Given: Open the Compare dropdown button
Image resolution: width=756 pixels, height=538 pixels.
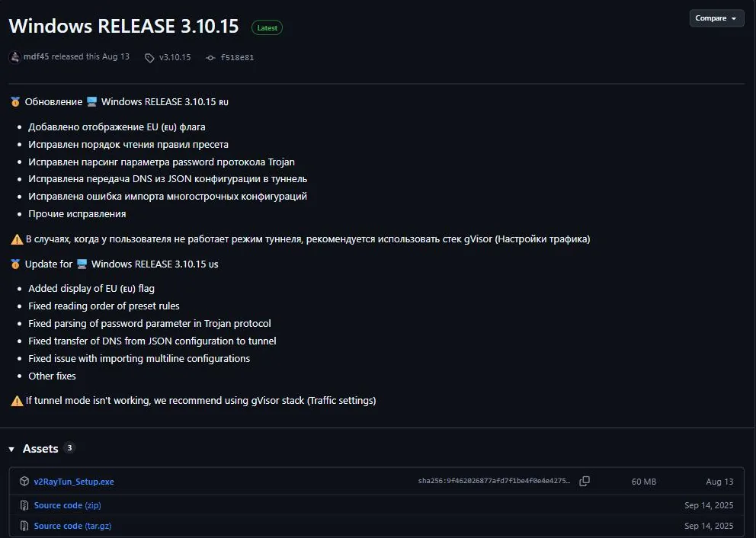Looking at the screenshot, I should tap(716, 18).
